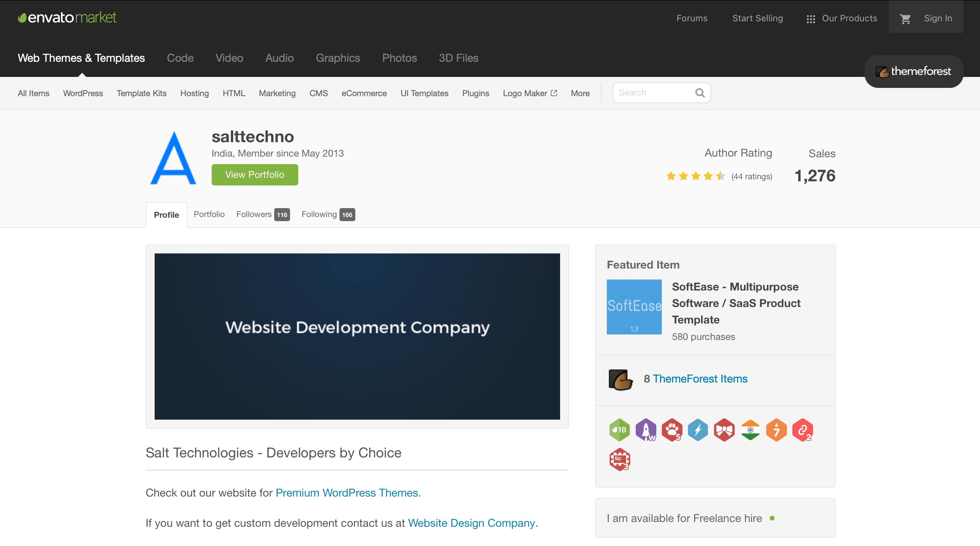Select the red bow tie badge
The width and height of the screenshot is (980, 546).
click(x=724, y=430)
